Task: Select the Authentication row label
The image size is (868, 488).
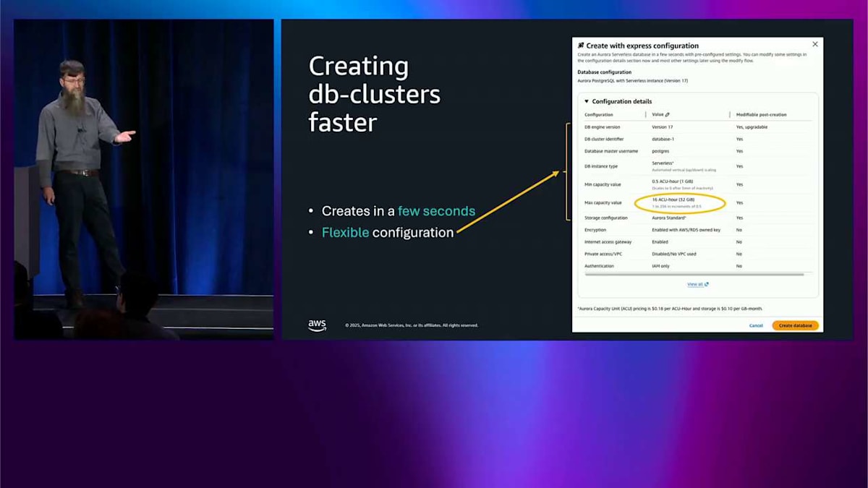Action: pyautogui.click(x=599, y=266)
